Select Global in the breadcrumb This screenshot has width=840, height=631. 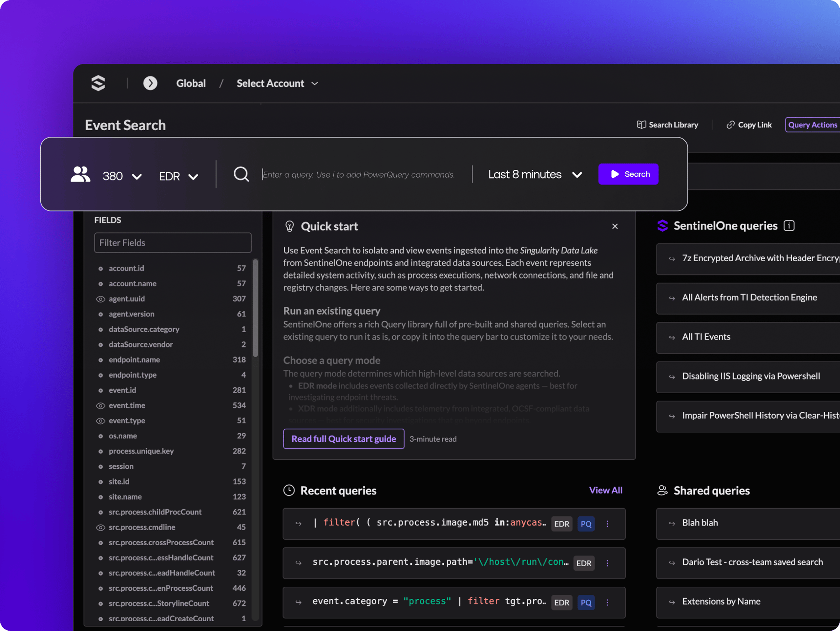click(x=191, y=83)
